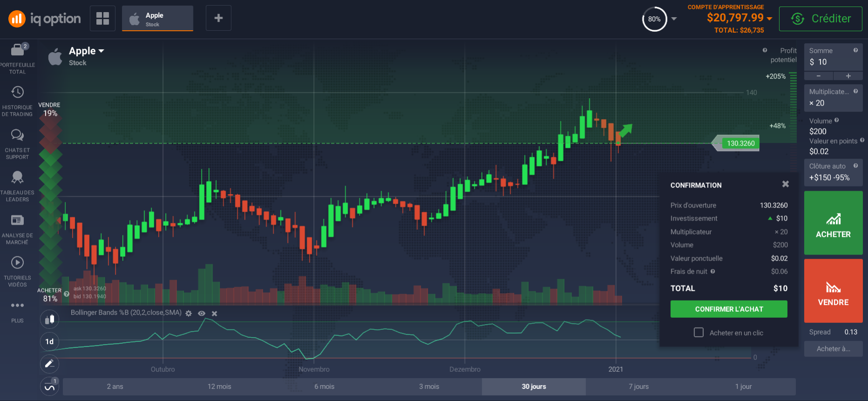Click the Multiplicateur help info icon
Viewport: 868px width, 401px height.
pyautogui.click(x=855, y=91)
